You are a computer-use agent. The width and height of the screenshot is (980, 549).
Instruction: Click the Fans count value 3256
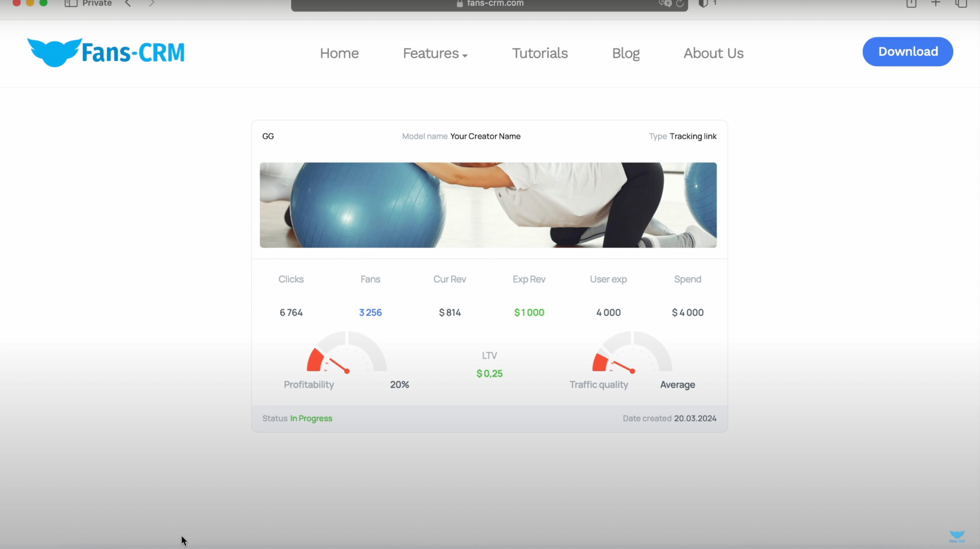(x=370, y=312)
